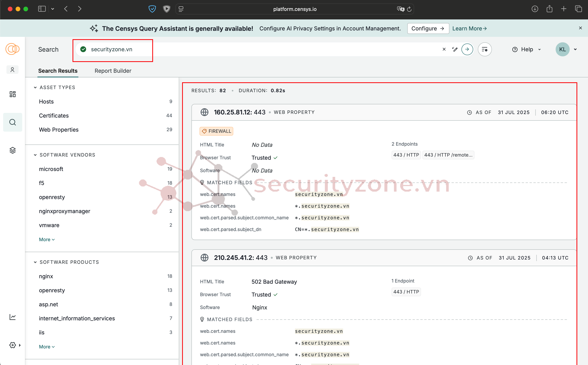Collapse the Software Products section
This screenshot has height=365, width=588.
pyautogui.click(x=35, y=262)
